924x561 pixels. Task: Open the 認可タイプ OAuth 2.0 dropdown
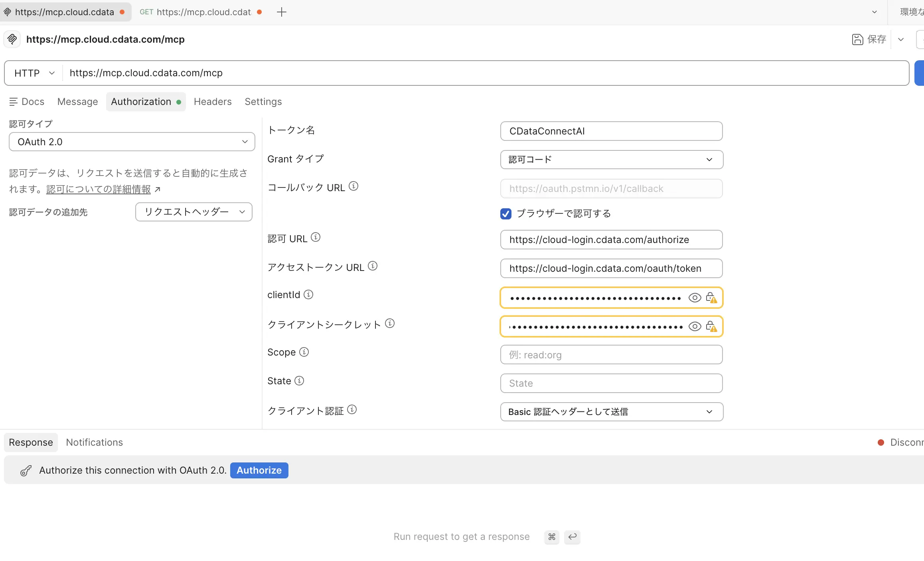(132, 142)
